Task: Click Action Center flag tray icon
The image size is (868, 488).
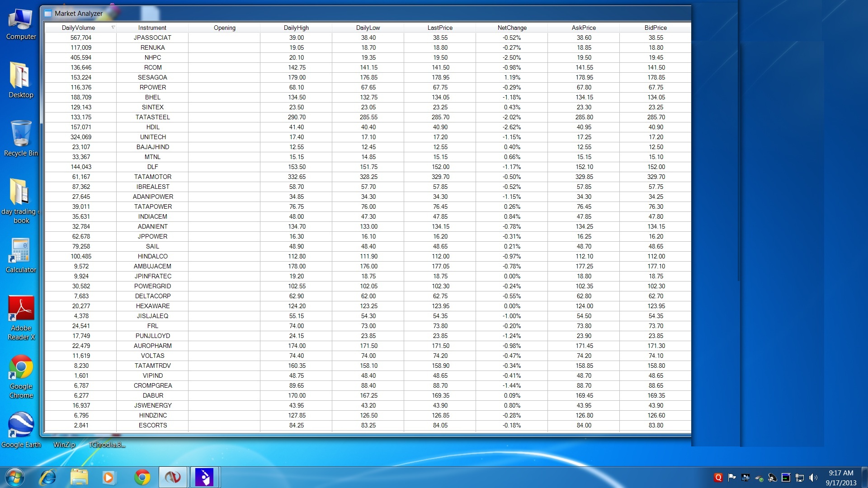Action: (732, 478)
